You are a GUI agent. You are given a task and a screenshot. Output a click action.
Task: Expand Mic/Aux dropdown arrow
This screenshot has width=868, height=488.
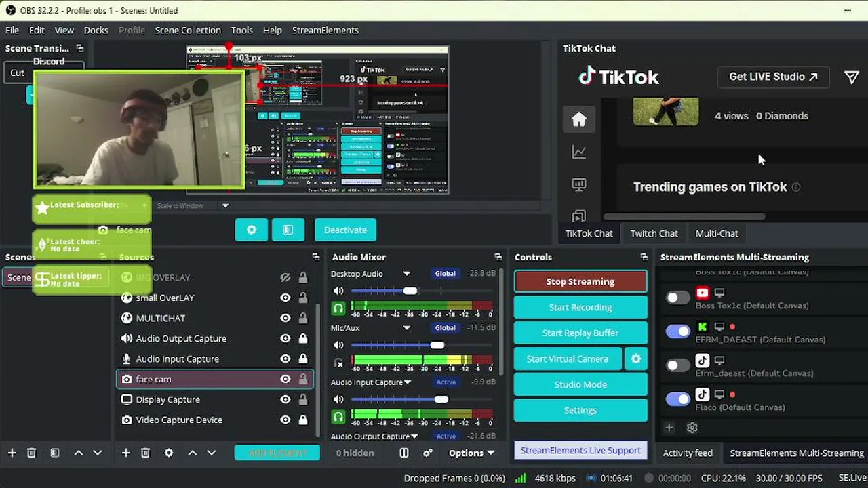point(407,328)
